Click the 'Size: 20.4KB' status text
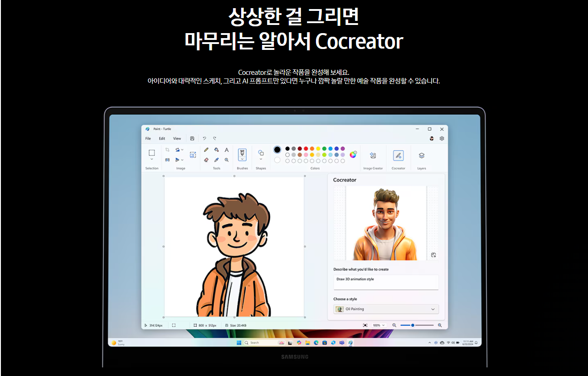 point(238,325)
